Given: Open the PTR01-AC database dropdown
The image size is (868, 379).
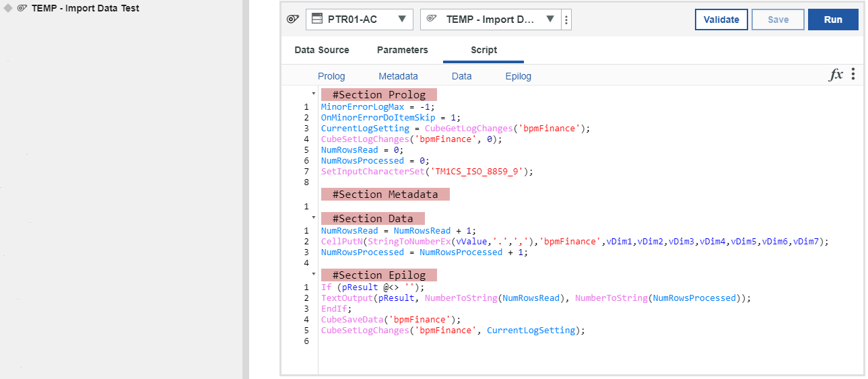Looking at the screenshot, I should 360,20.
